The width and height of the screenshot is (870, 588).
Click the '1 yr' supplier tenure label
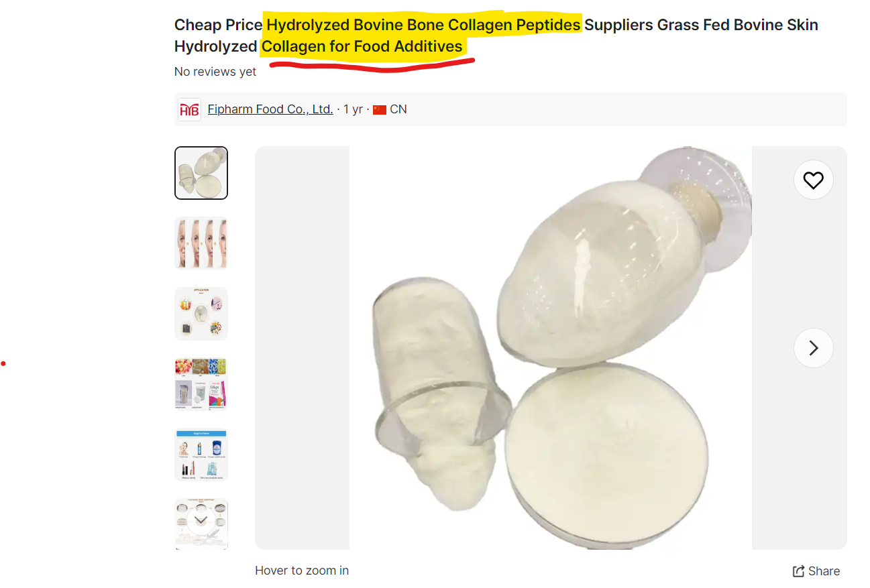tap(354, 109)
